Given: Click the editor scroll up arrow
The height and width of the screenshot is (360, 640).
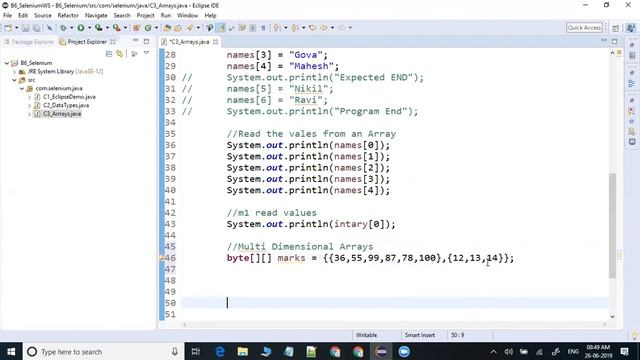Looking at the screenshot, I should point(612,53).
